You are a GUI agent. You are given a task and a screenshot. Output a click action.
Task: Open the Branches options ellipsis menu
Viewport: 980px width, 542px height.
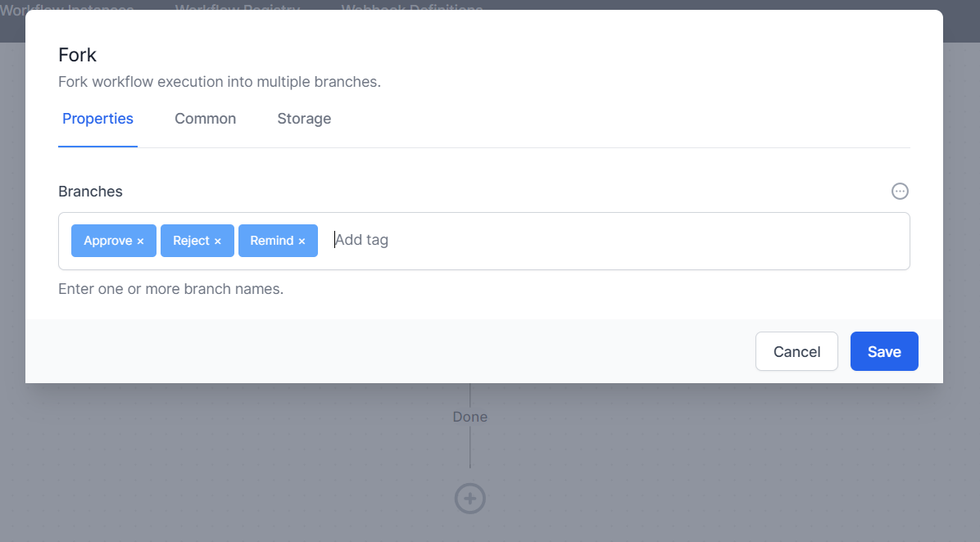tap(900, 191)
